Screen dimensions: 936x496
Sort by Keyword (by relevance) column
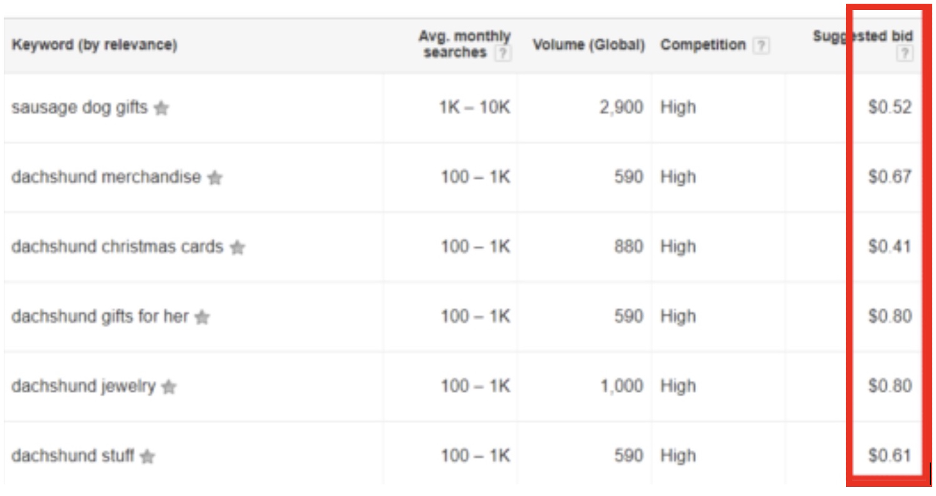click(94, 45)
